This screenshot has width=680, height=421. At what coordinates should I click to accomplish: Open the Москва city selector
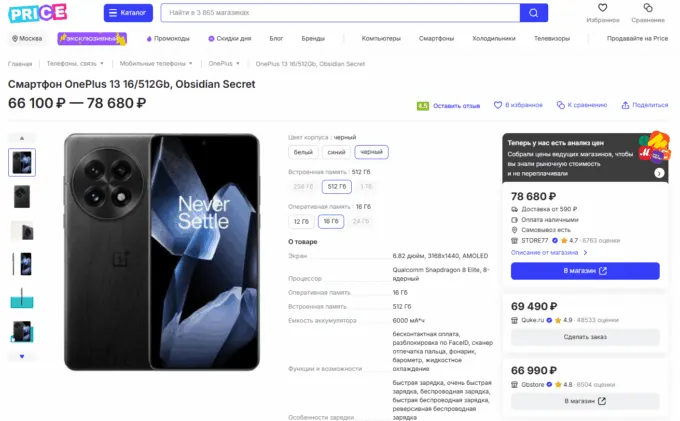[x=27, y=38]
